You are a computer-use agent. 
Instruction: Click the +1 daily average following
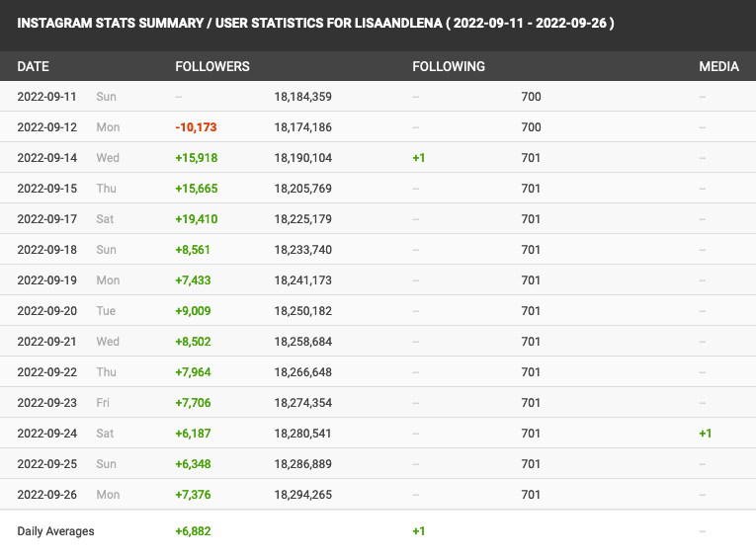click(x=419, y=531)
